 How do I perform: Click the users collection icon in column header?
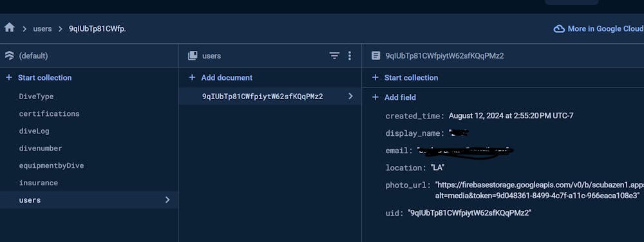[193, 56]
